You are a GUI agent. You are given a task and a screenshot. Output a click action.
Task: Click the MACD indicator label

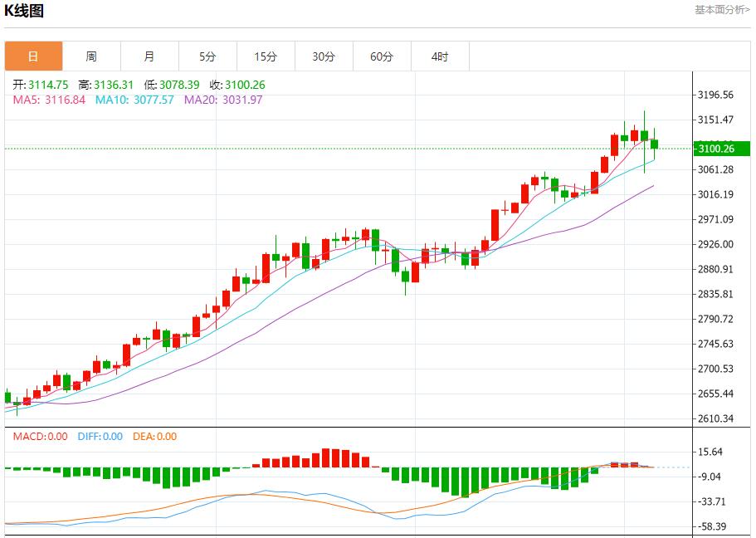40,437
